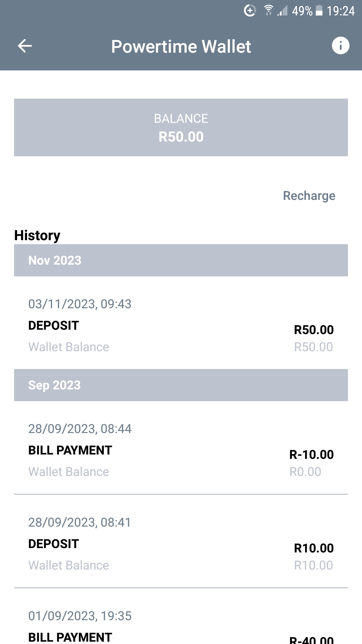Tap the data saver status icon
Image resolution: width=362 pixels, height=644 pixels.
click(250, 11)
